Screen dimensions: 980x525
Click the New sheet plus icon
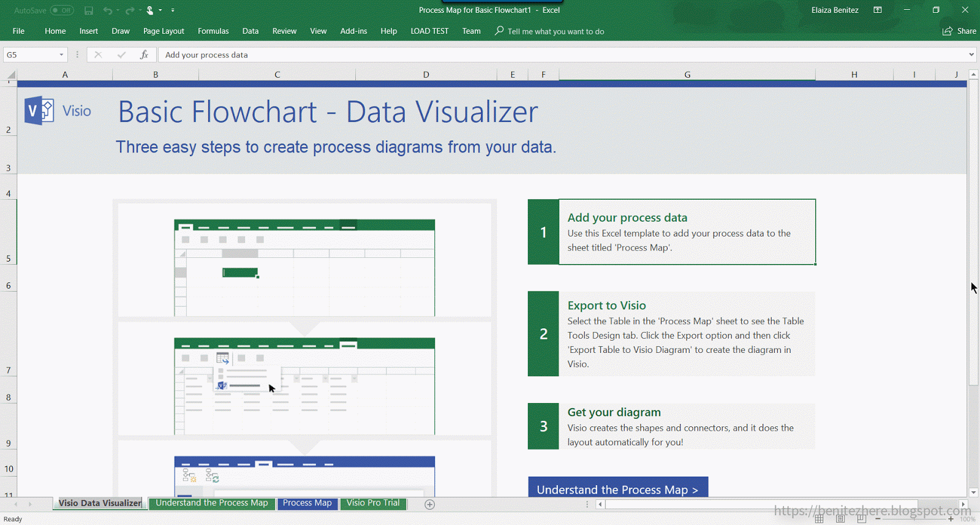(x=430, y=504)
